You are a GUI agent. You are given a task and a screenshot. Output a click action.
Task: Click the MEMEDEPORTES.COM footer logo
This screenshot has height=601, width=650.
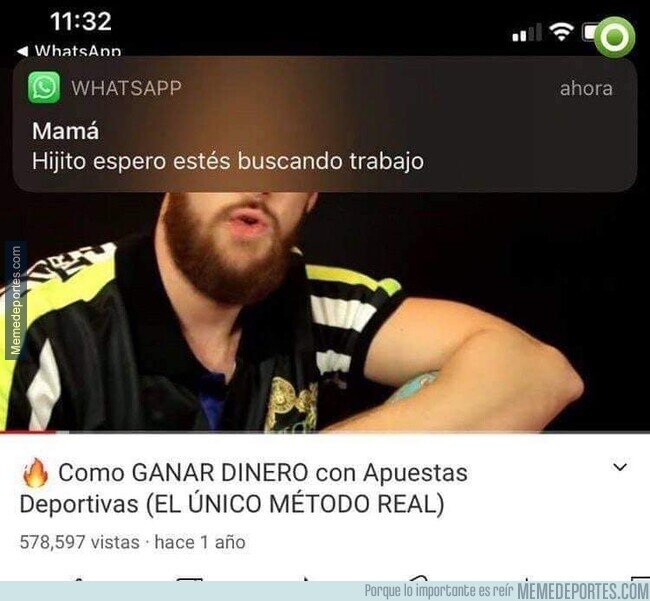pyautogui.click(x=583, y=591)
